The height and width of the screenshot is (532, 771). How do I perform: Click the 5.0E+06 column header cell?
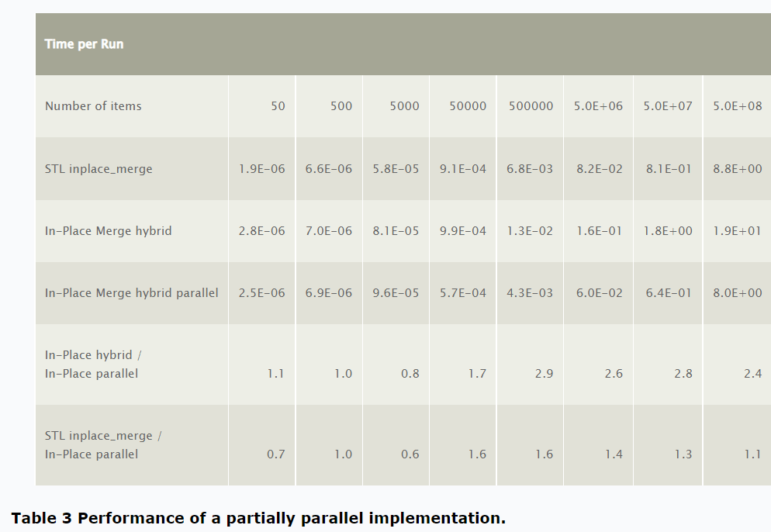[598, 106]
